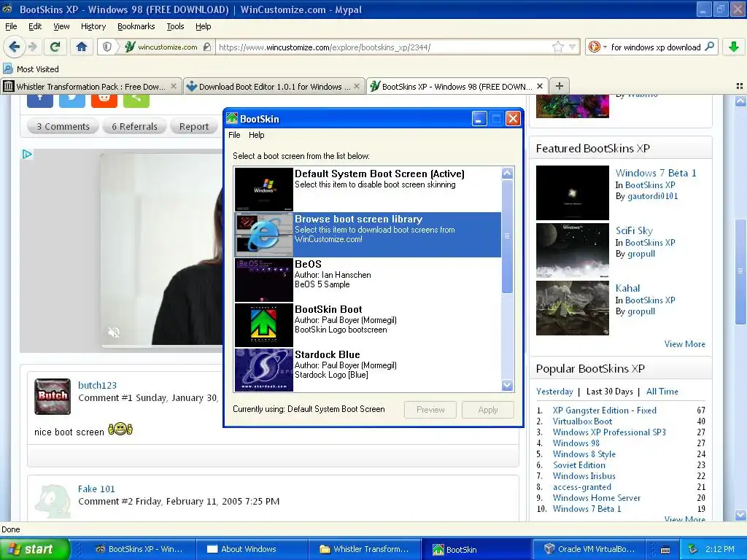Open the browser History menu
Screen dimensions: 747x560
coord(93,26)
